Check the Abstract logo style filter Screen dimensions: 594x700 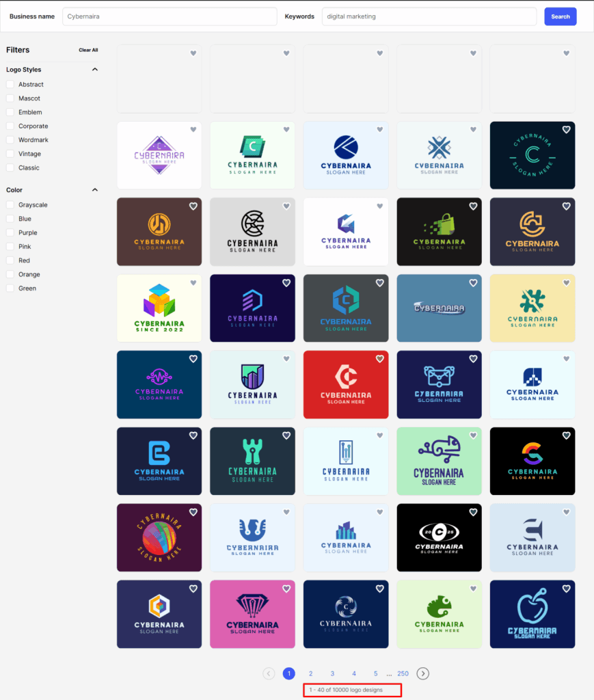[x=10, y=84]
